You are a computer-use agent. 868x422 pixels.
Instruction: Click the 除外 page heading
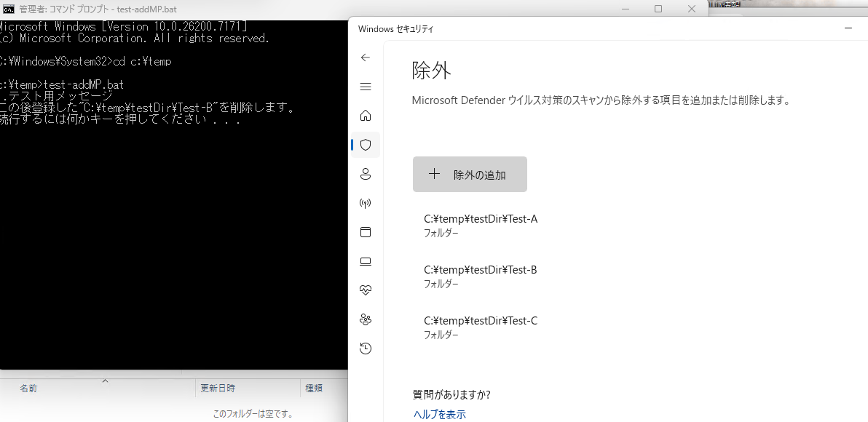click(431, 71)
